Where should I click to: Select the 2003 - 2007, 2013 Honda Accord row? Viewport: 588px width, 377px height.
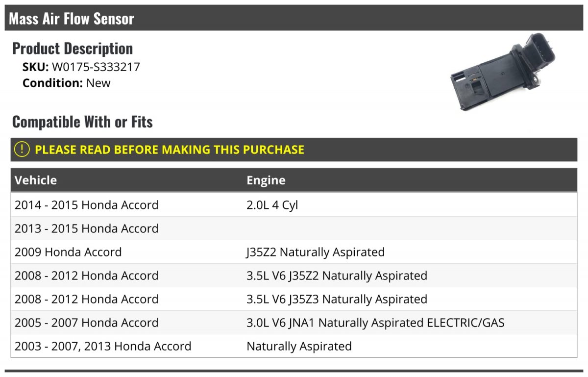click(294, 346)
